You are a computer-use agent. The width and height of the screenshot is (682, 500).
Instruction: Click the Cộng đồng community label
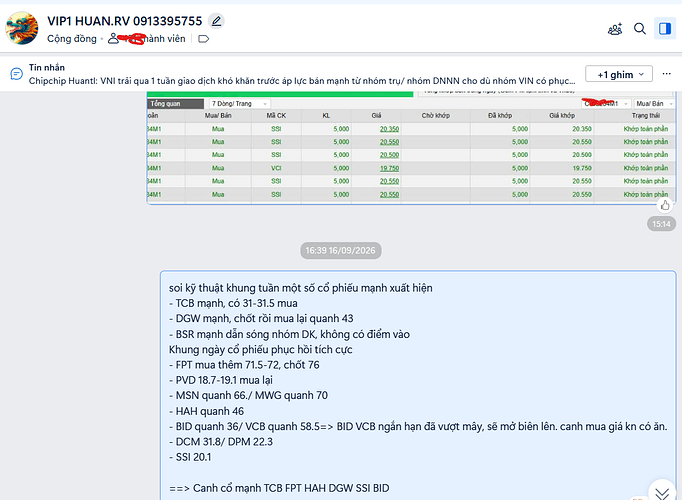[72, 39]
